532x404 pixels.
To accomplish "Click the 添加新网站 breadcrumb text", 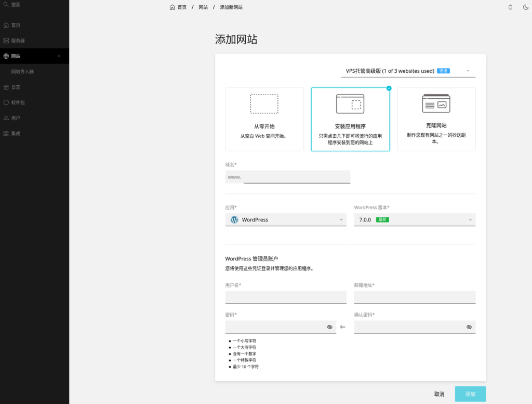I will [x=231, y=7].
